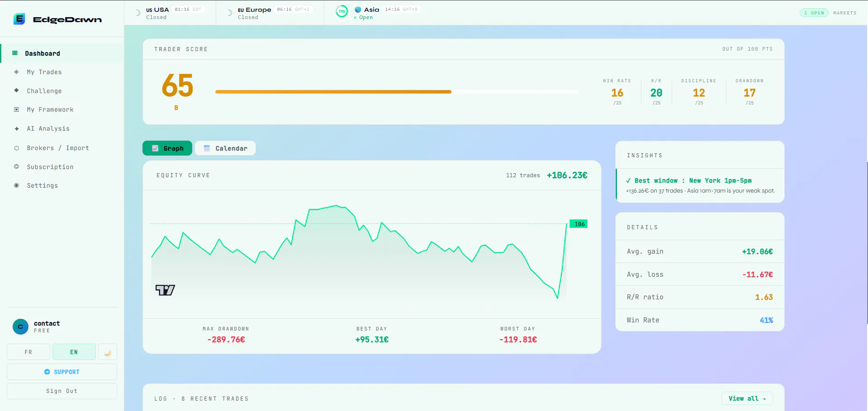Click R/R ratio value 1.63

click(x=764, y=297)
